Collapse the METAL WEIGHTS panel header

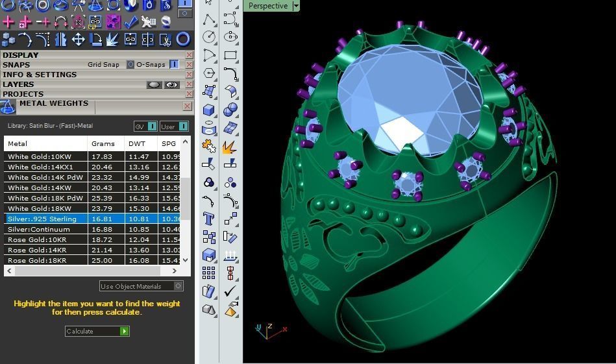(x=54, y=103)
